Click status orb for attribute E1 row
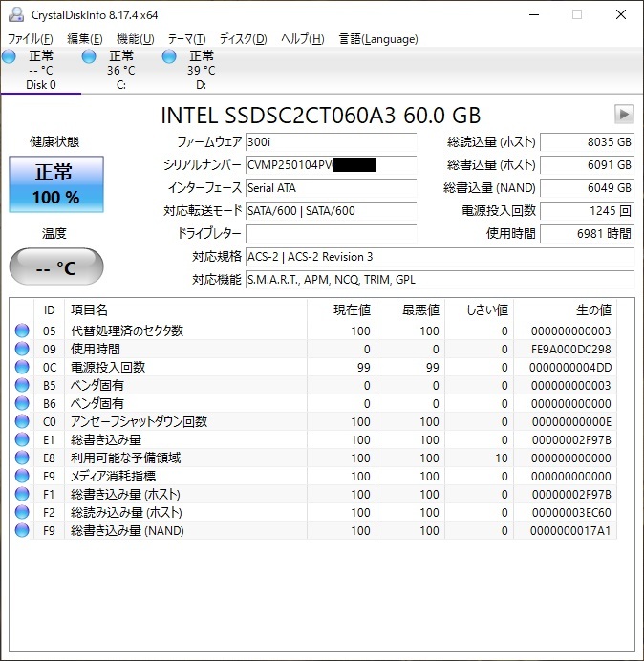Viewport: 644px width, 661px height. click(x=22, y=439)
